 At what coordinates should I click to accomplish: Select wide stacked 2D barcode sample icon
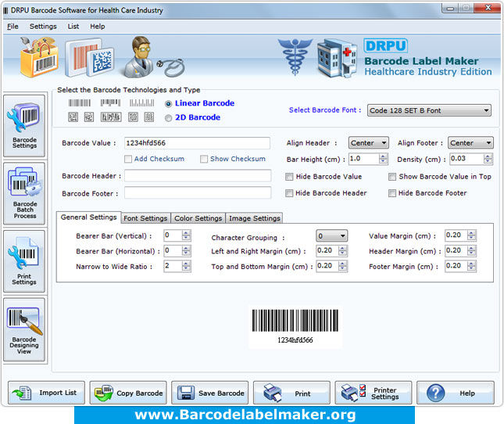111,117
